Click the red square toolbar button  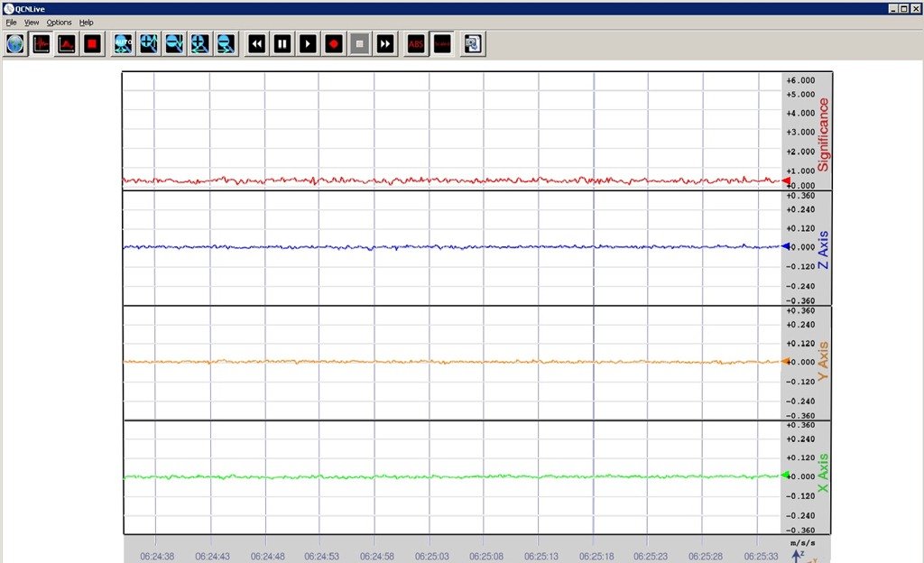point(93,44)
